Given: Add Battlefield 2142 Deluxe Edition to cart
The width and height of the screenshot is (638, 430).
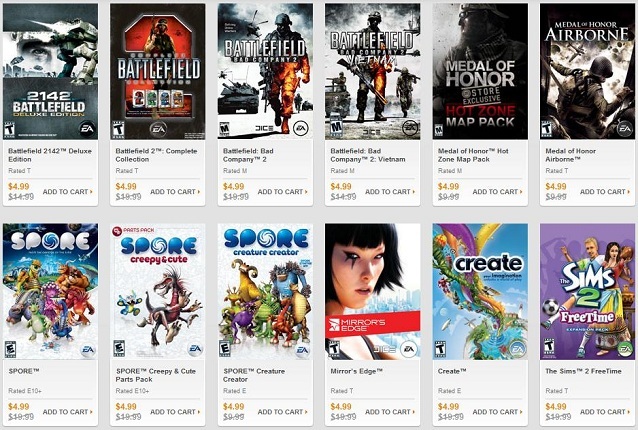Looking at the screenshot, I should 68,192.
